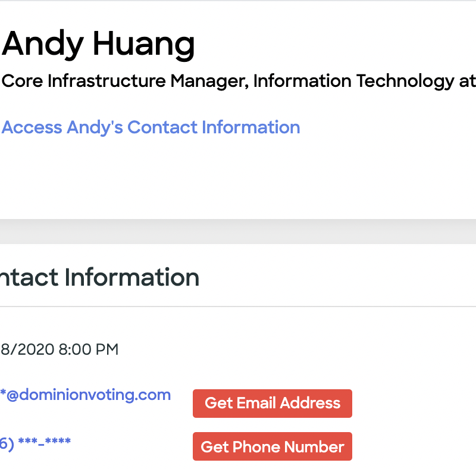Click the Contact Information section heading
This screenshot has width=476, height=469.
(x=99, y=277)
